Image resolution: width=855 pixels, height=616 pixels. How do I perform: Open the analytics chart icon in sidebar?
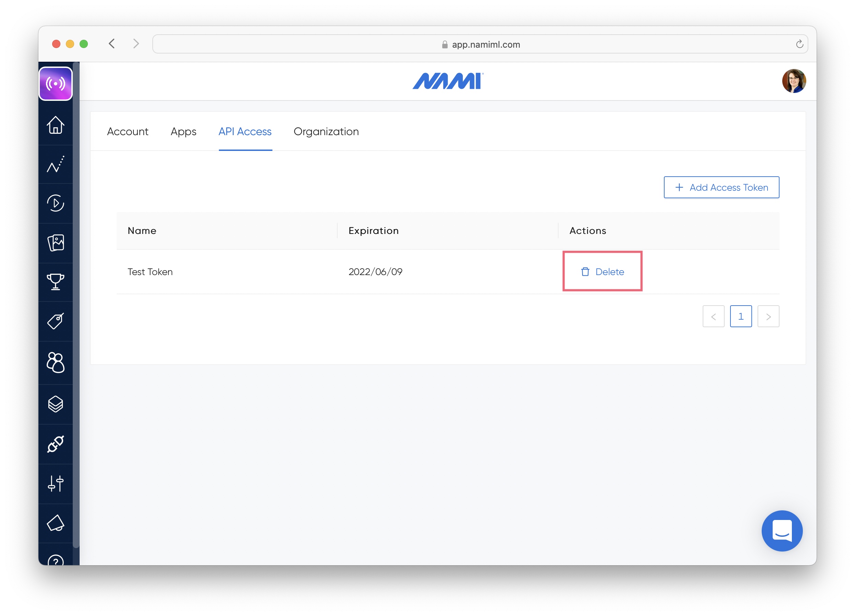click(56, 165)
